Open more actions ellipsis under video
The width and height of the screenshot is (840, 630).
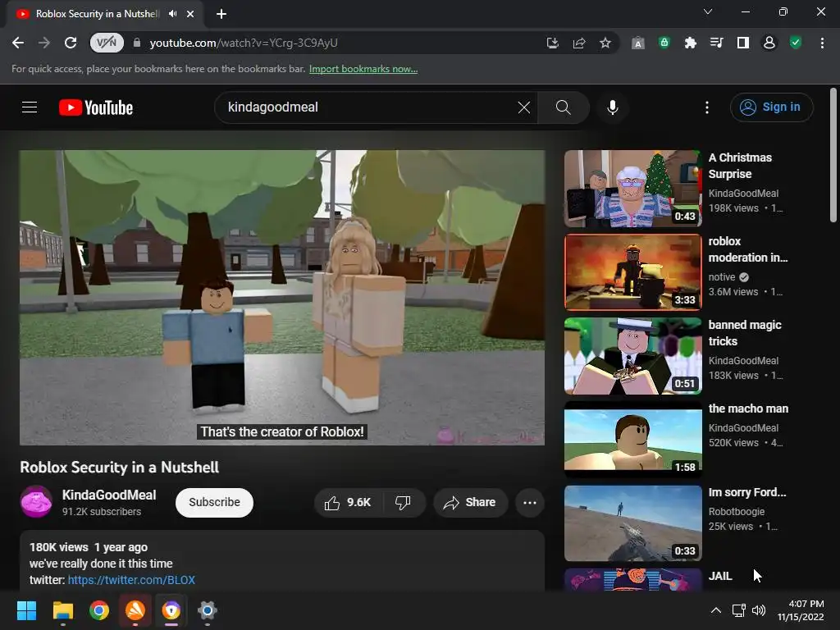click(530, 503)
